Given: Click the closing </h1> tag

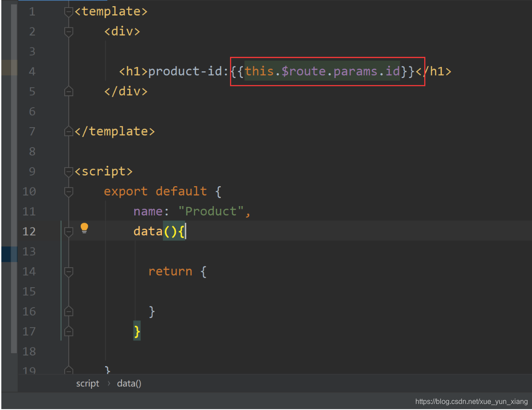Looking at the screenshot, I should tap(433, 71).
